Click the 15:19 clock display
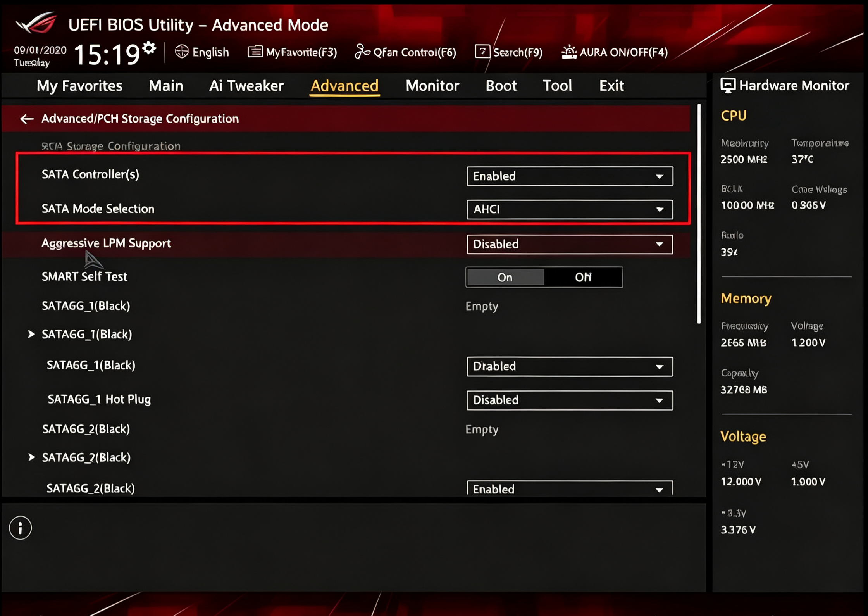This screenshot has width=868, height=616. pos(107,54)
